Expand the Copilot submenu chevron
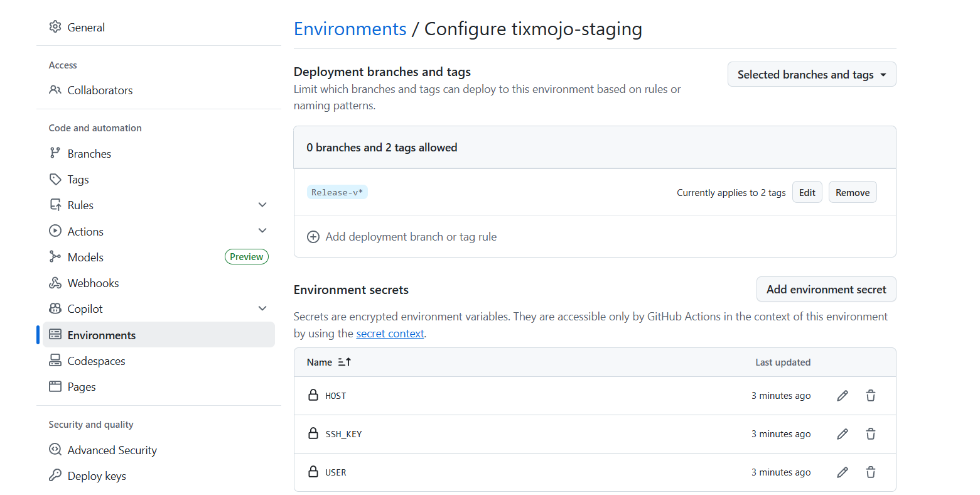 coord(262,308)
